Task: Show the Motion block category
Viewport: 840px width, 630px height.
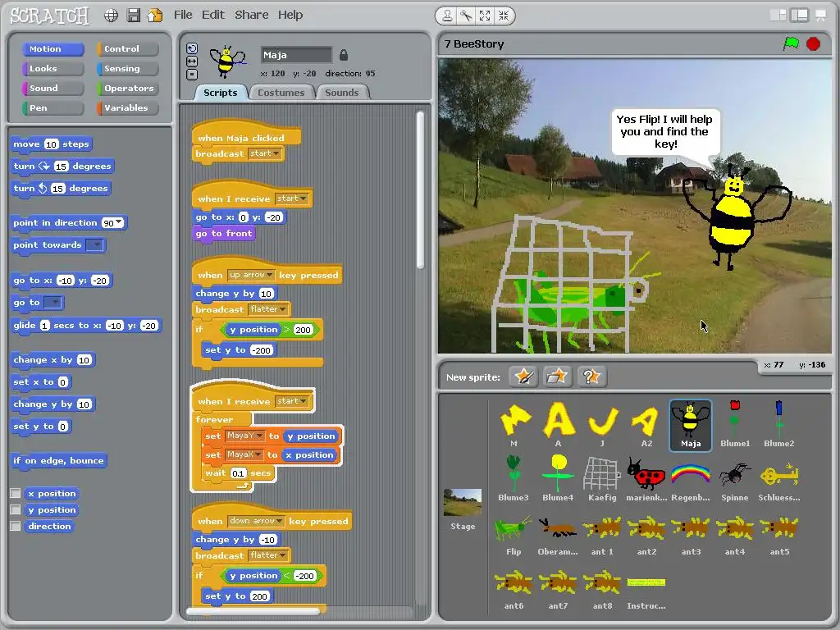Action: 53,48
